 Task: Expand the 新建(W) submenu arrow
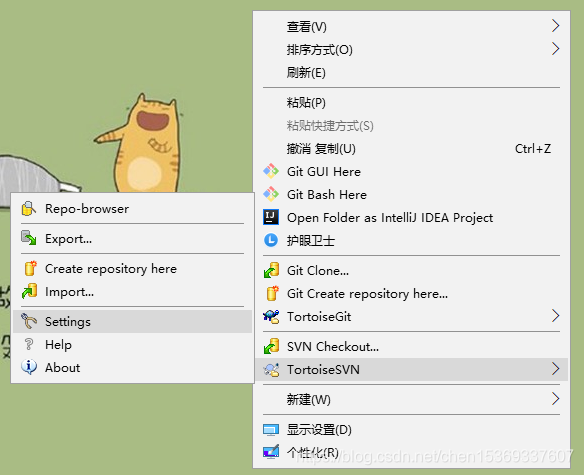click(x=555, y=399)
